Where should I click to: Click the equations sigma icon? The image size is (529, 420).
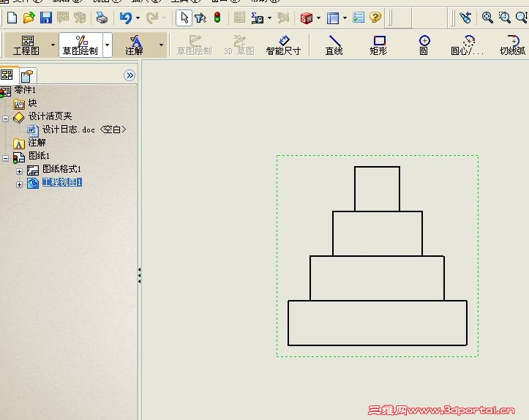click(258, 18)
